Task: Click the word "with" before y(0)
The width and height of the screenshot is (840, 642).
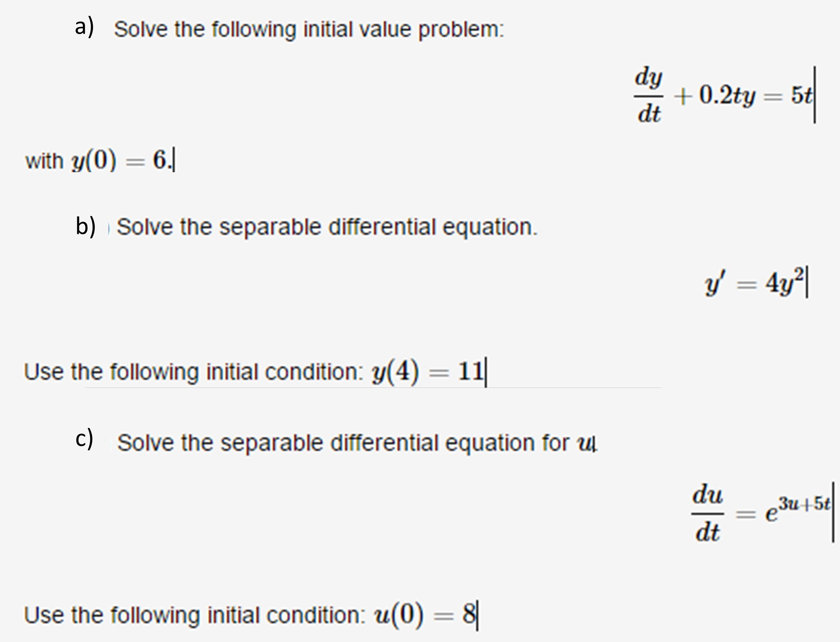Action: pyautogui.click(x=44, y=161)
